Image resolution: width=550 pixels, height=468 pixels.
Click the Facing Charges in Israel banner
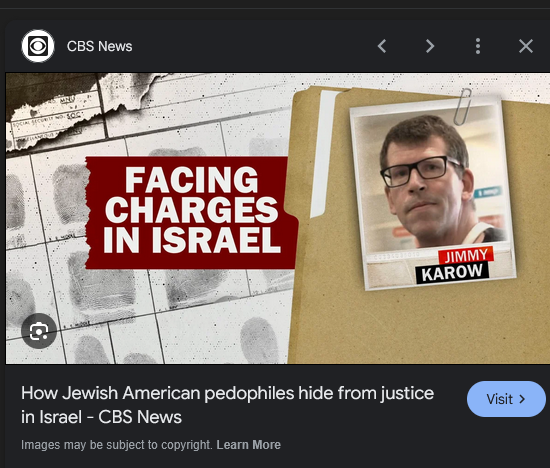191,213
